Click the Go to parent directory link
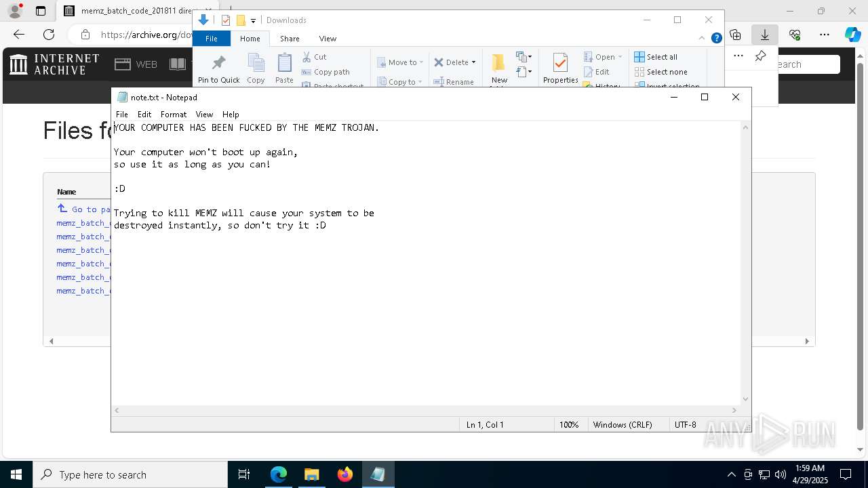 coord(84,209)
